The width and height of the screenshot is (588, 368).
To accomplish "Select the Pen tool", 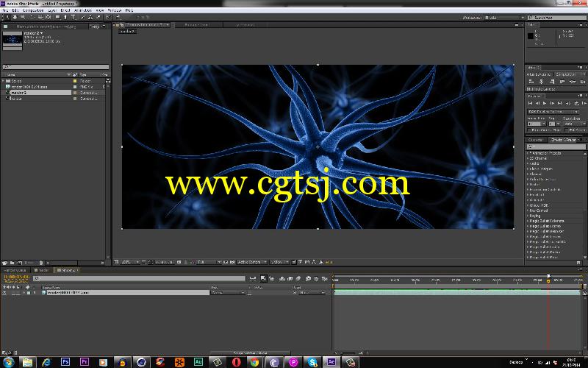I will (65, 17).
